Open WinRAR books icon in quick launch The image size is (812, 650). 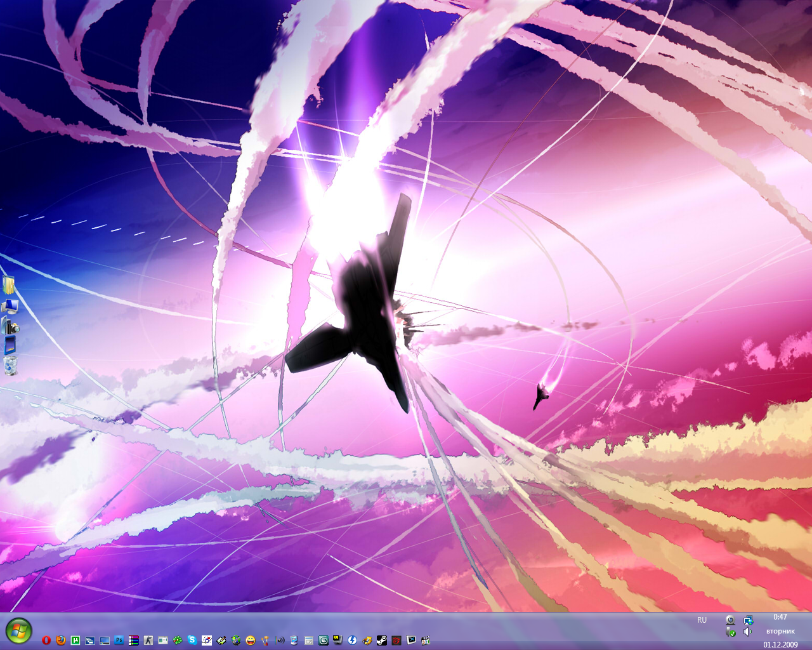click(134, 640)
